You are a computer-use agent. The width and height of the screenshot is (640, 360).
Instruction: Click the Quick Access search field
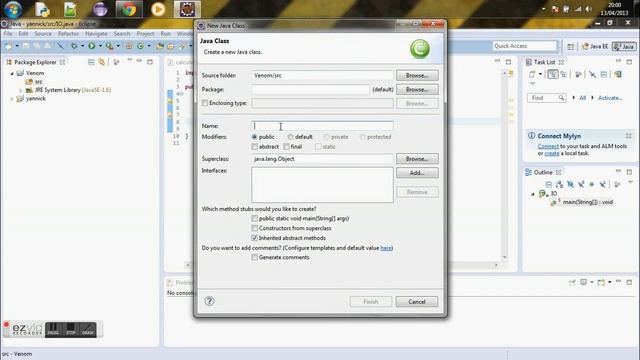point(524,46)
